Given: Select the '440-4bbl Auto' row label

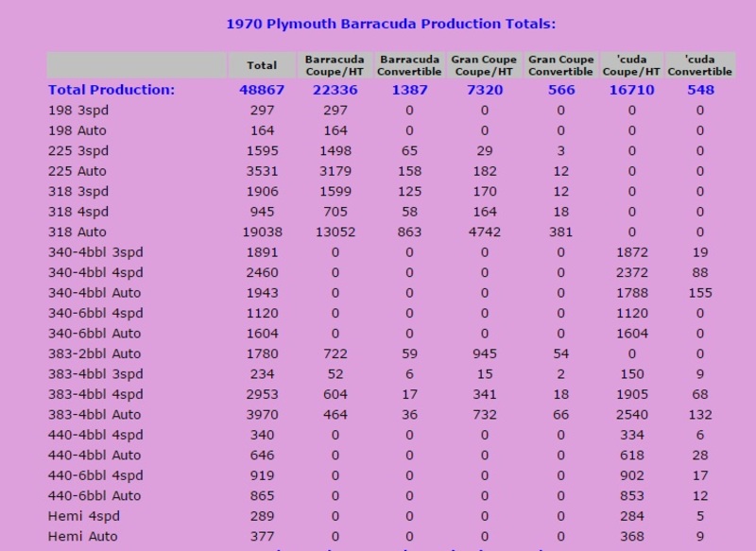Looking at the screenshot, I should click(x=94, y=455).
